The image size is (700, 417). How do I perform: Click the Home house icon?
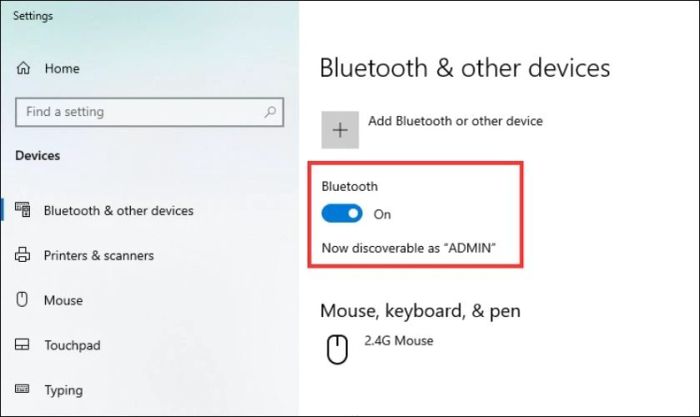[24, 68]
